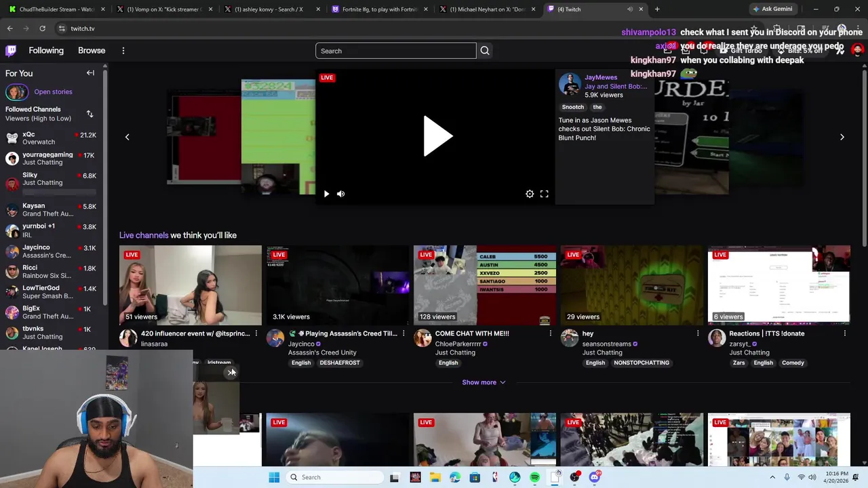Open Discord from taskbar
The height and width of the screenshot is (488, 868).
(595, 477)
